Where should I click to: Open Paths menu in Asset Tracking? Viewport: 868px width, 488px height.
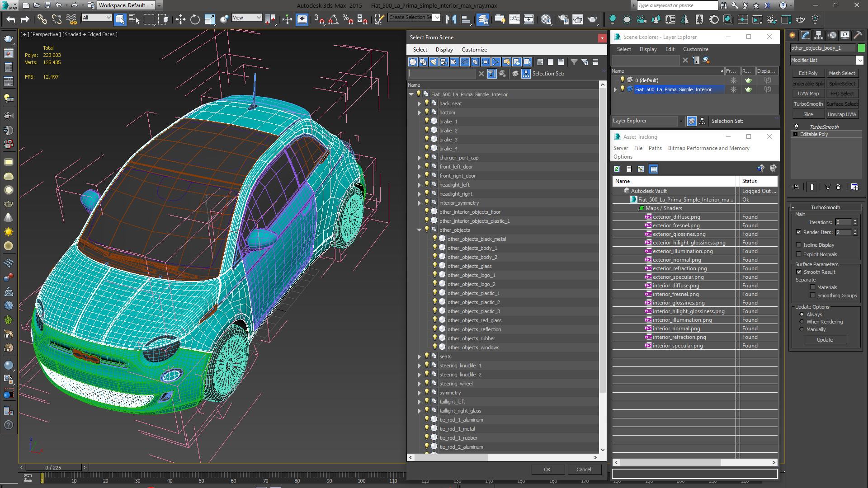pyautogui.click(x=655, y=148)
